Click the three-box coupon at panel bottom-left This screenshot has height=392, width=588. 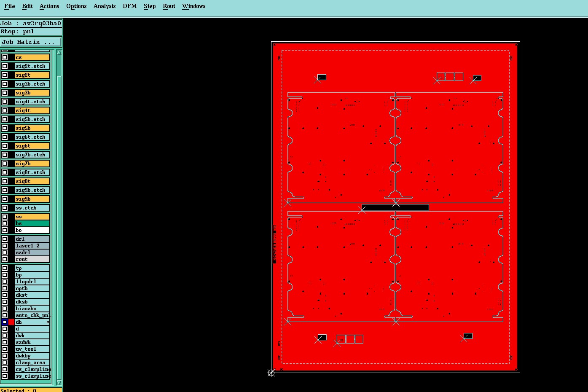[350, 339]
